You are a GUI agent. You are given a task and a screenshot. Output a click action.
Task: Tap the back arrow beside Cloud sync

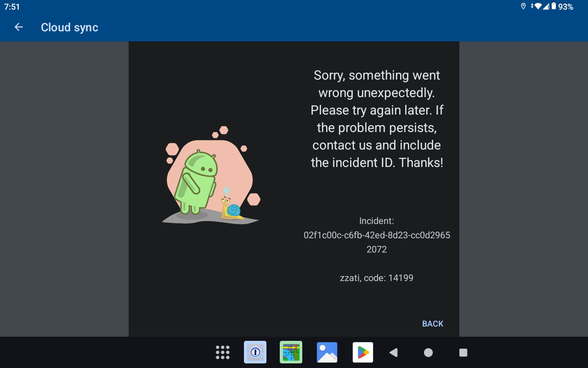point(19,27)
